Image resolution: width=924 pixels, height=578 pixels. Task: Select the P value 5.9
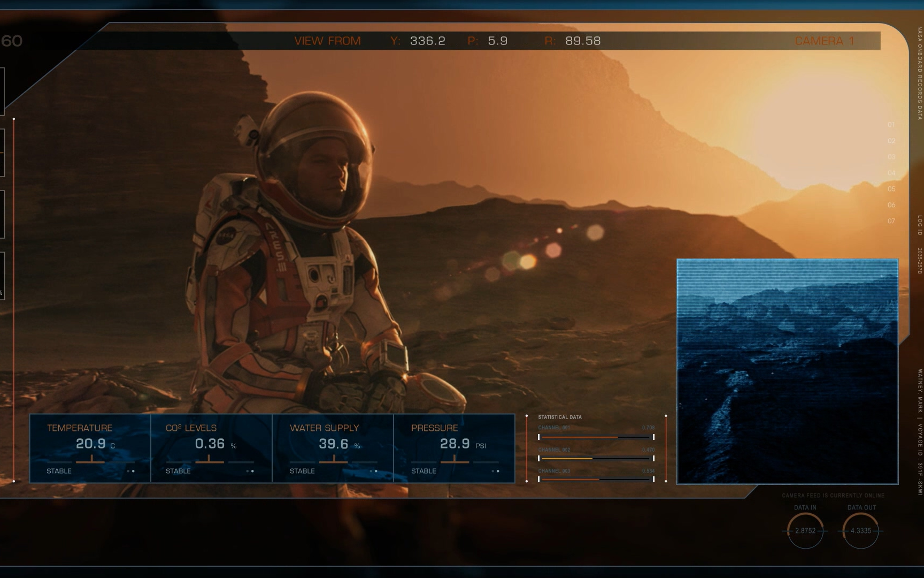tap(497, 41)
